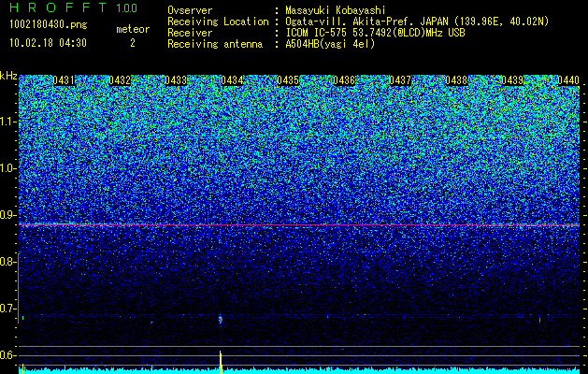Click the 0.9 kHz axis label

click(x=7, y=215)
